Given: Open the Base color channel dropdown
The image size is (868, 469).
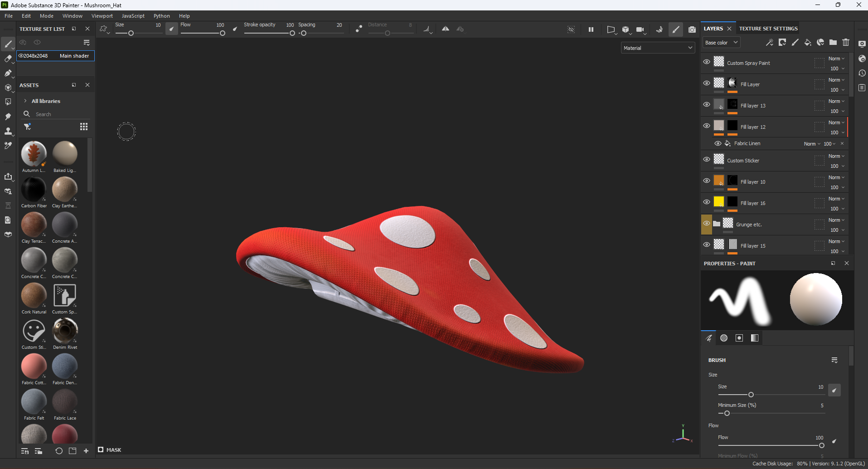Looking at the screenshot, I should [x=722, y=43].
